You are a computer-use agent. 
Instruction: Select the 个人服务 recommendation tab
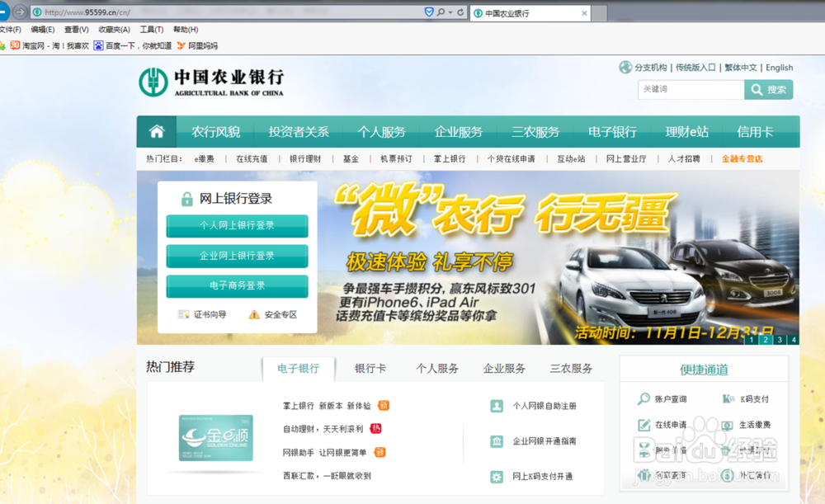[x=437, y=369]
